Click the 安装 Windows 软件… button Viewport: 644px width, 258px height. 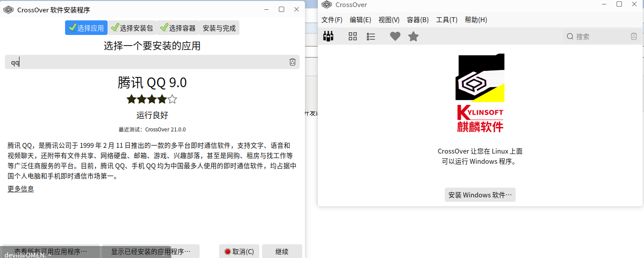click(480, 195)
